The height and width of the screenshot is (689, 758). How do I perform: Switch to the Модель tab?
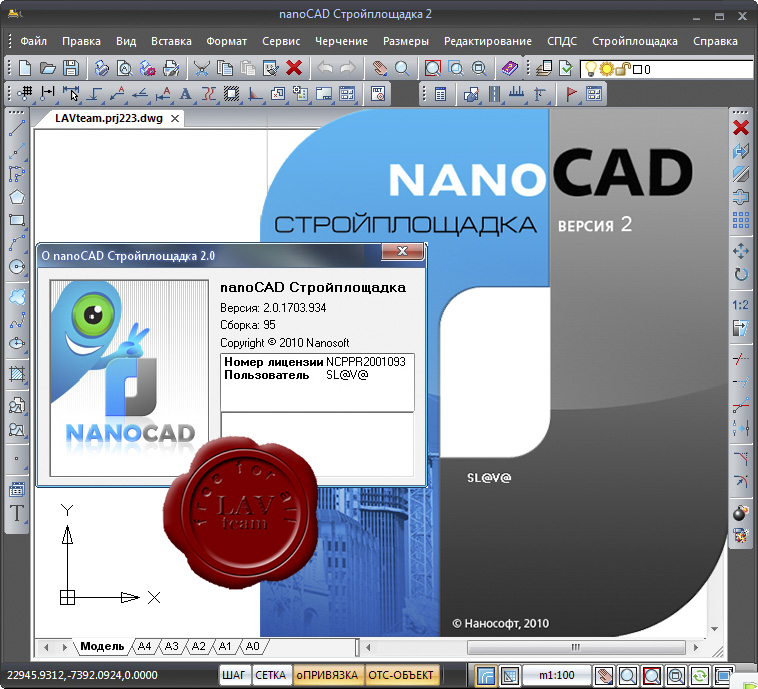[x=102, y=646]
